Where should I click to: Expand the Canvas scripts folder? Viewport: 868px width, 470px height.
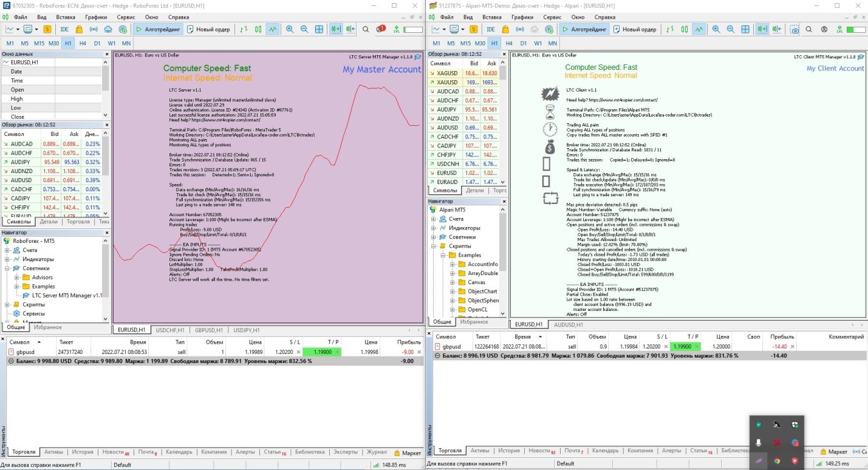click(452, 282)
